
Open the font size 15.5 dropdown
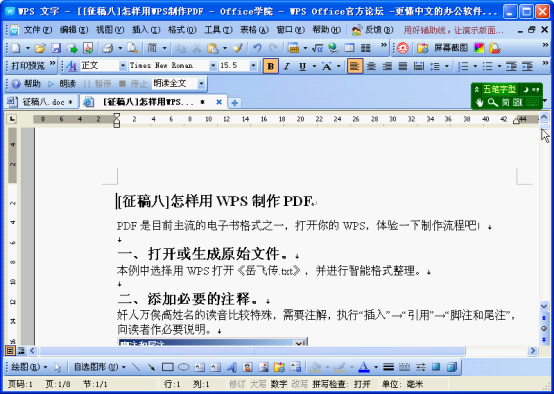click(x=253, y=66)
